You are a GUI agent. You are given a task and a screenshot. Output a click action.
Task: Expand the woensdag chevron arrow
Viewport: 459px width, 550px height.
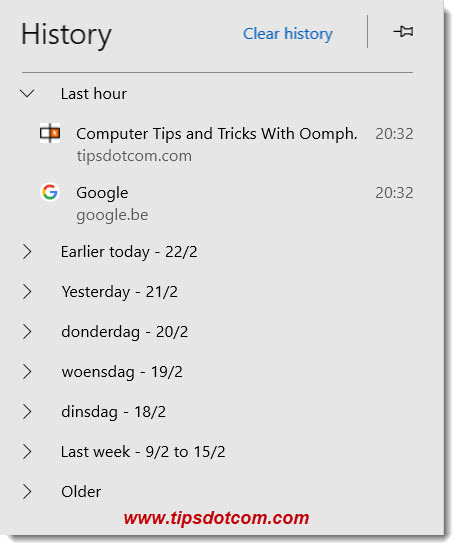coord(27,372)
